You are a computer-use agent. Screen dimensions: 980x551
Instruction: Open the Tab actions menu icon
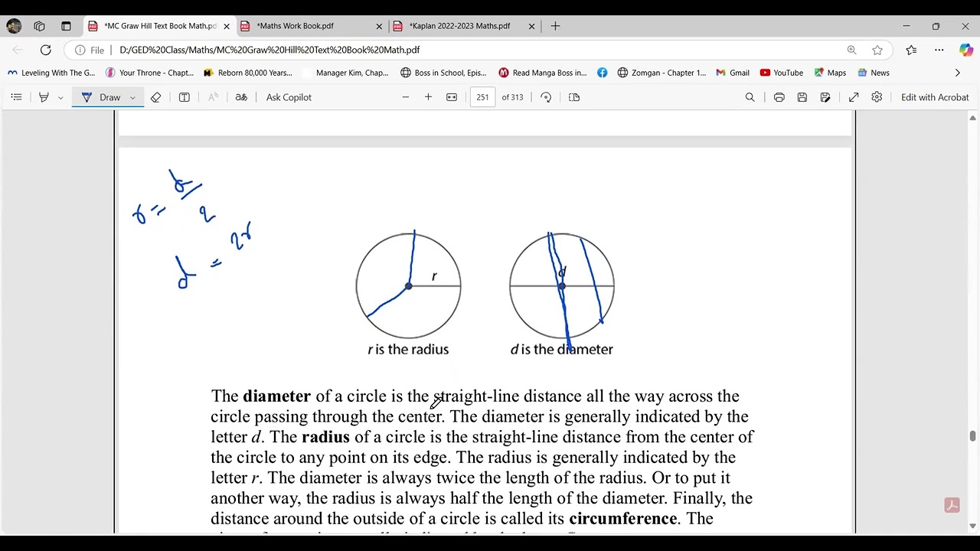point(66,26)
